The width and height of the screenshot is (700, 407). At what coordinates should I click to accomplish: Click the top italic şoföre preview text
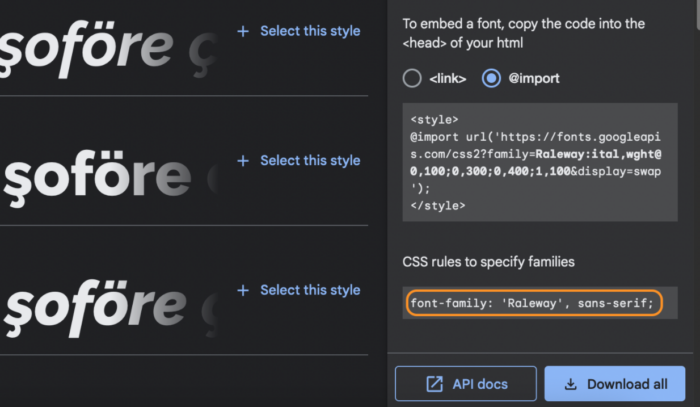(109, 49)
